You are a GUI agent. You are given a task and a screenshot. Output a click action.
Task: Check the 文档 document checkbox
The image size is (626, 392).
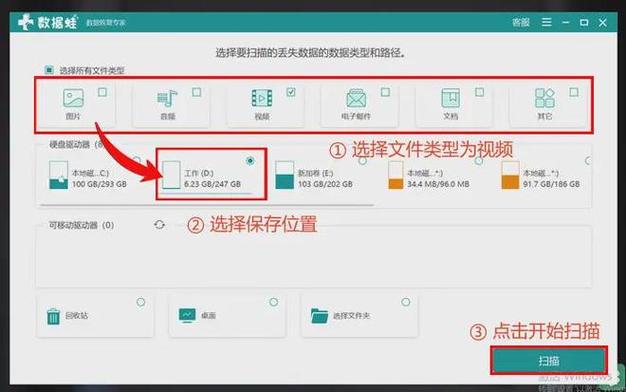coord(479,92)
